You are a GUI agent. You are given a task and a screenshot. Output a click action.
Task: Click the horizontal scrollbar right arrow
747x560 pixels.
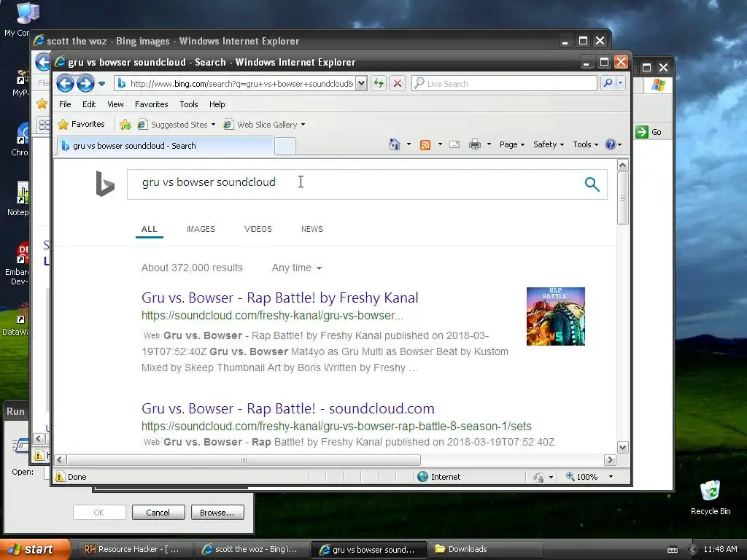pos(610,460)
